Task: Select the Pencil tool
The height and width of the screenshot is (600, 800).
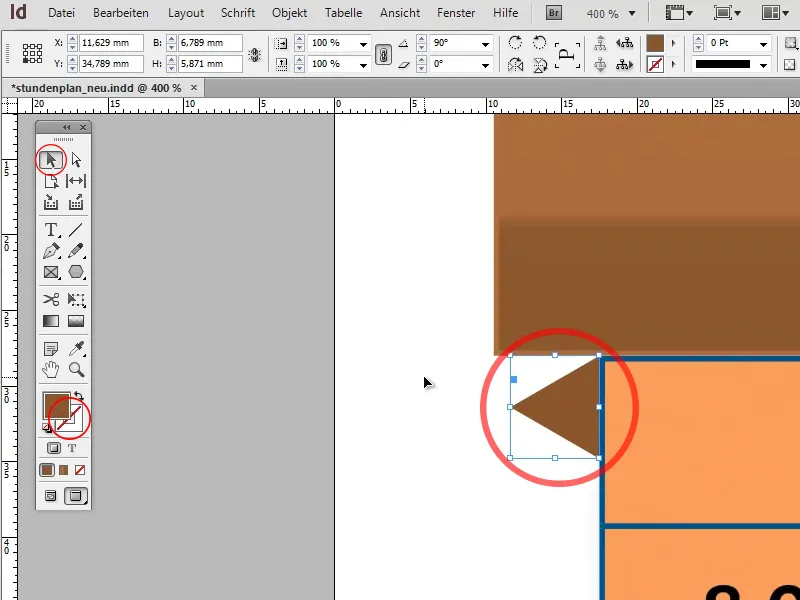Action: click(x=76, y=251)
